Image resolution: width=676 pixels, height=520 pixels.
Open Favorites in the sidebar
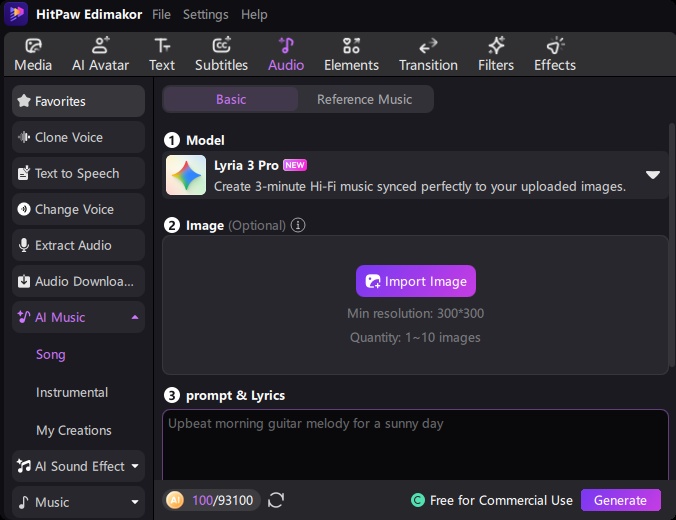click(x=78, y=101)
